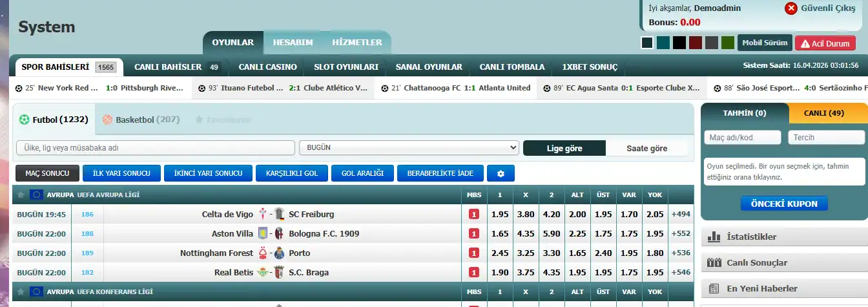This screenshot has height=307, width=868.
Task: Click the football icon in the Futbol tab
Action: pyautogui.click(x=25, y=120)
